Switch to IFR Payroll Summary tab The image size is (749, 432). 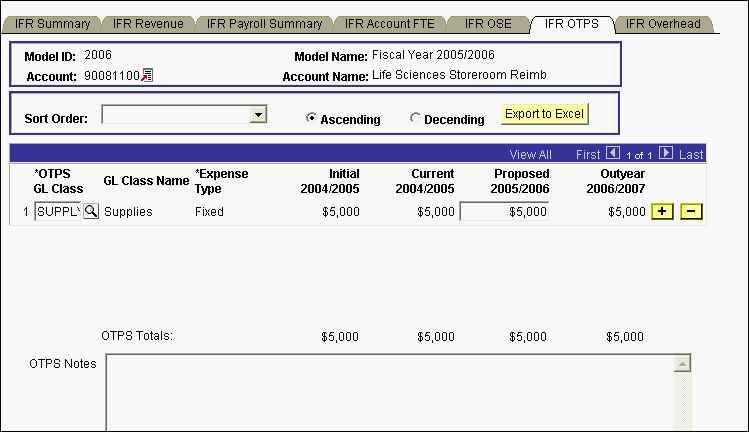click(x=262, y=24)
